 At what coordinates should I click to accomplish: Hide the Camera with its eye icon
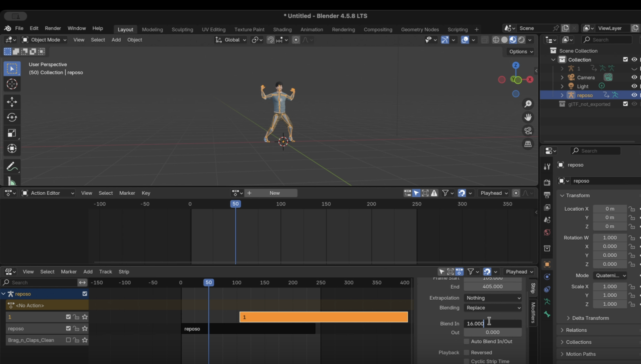click(x=634, y=77)
